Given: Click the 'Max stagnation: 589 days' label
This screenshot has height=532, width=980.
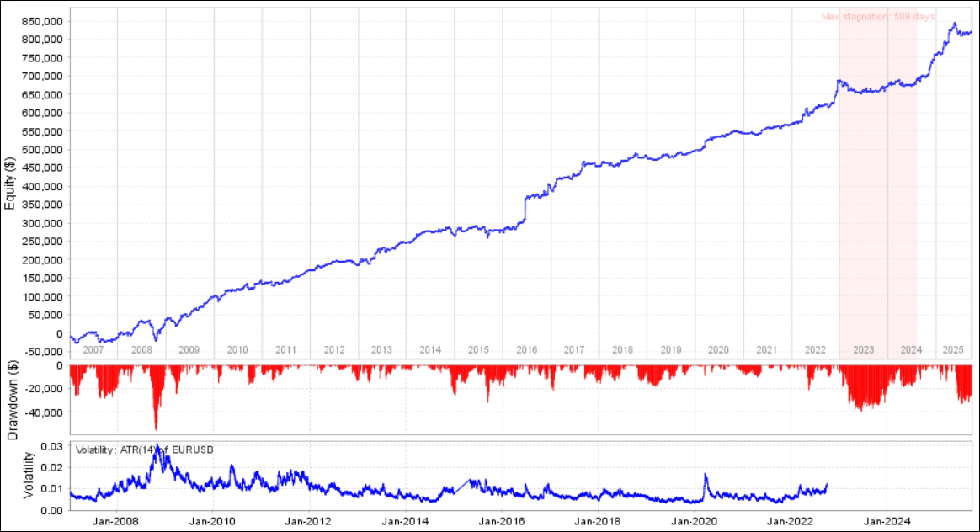Looking at the screenshot, I should point(877,17).
